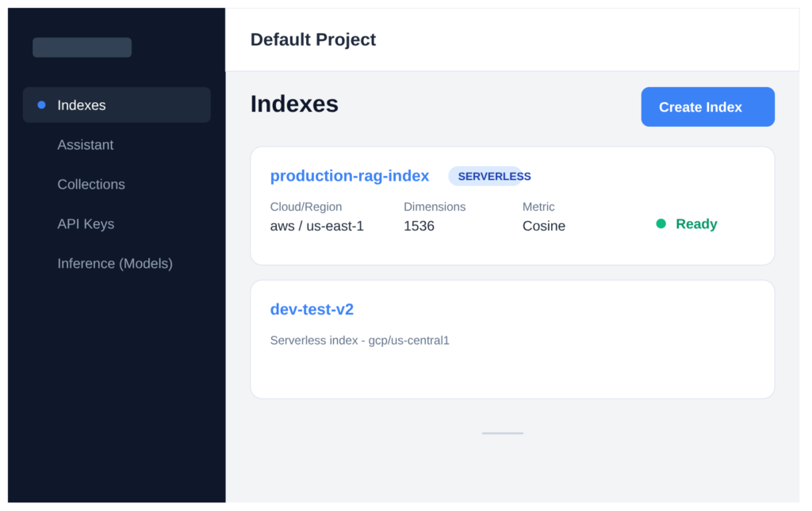Screen dimensions: 812x511
Task: Click the app logo placeholder at the top left
Action: coord(82,47)
